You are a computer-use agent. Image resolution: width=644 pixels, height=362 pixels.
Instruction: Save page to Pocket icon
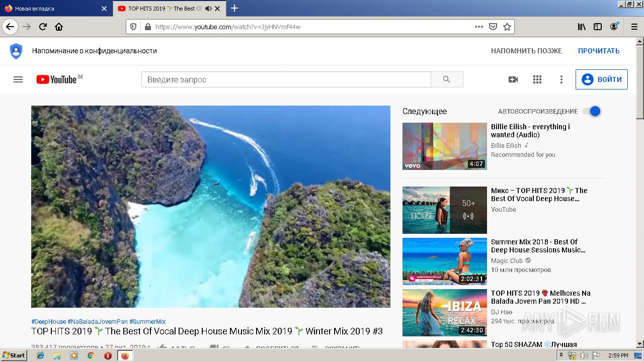494,27
